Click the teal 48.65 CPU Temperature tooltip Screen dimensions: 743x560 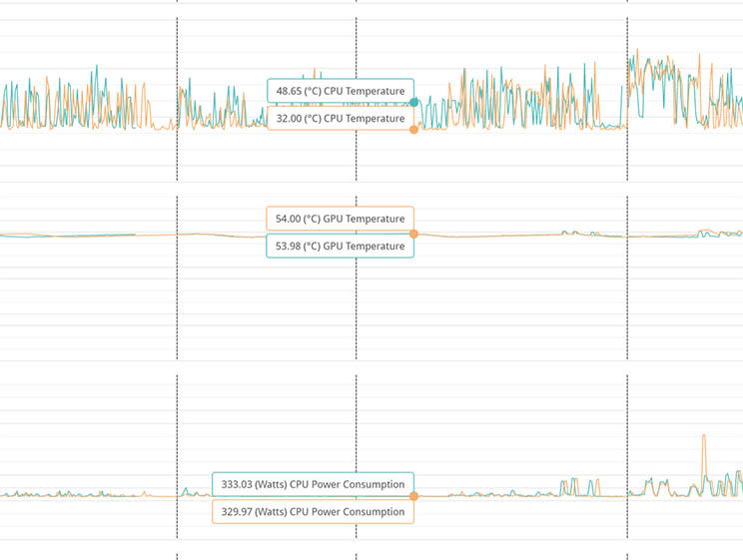tap(340, 91)
